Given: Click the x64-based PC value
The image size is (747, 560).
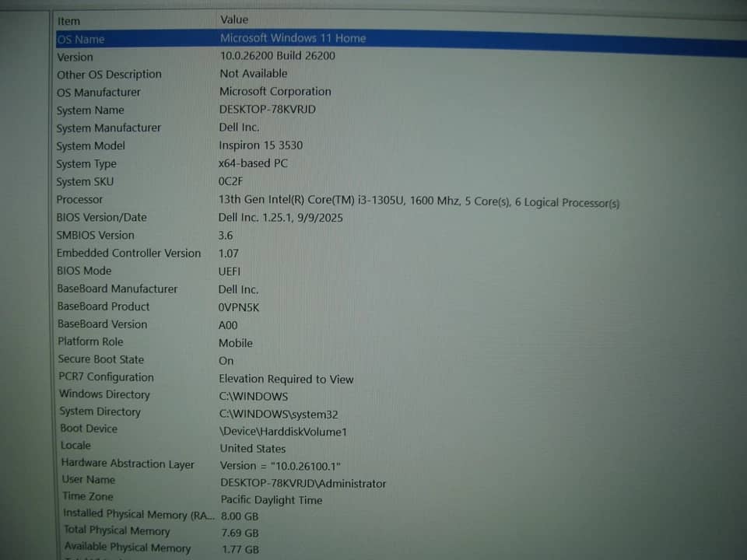Looking at the screenshot, I should click(x=253, y=163).
